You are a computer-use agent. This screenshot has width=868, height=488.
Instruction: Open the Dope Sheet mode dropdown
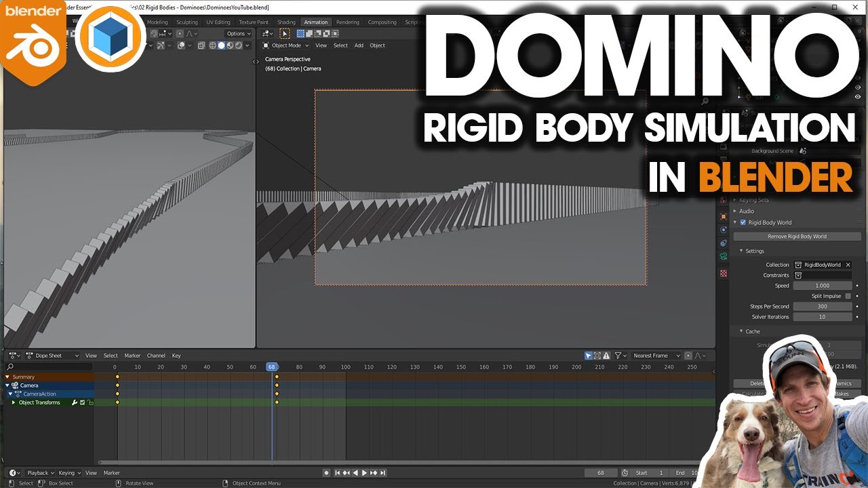[x=52, y=355]
